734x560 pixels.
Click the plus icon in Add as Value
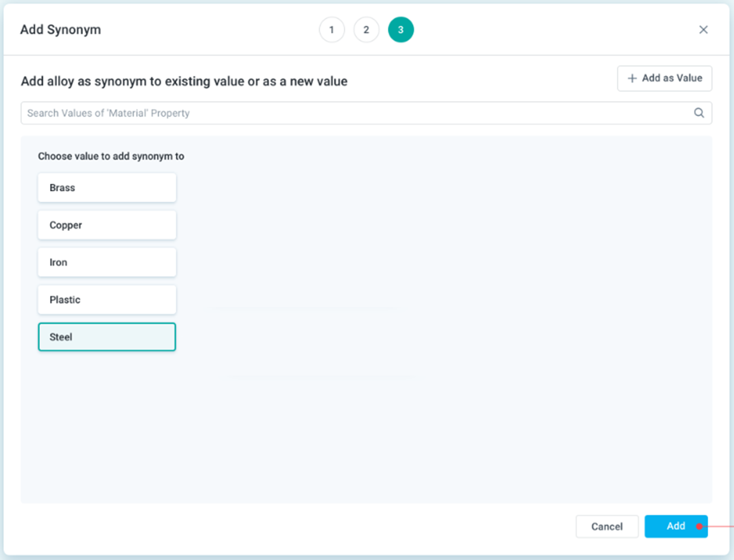632,78
